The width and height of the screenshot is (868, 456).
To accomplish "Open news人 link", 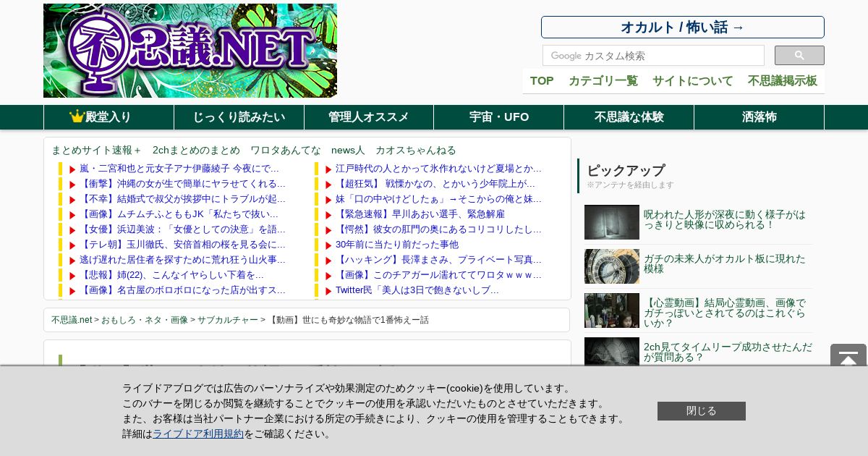I will 348,150.
